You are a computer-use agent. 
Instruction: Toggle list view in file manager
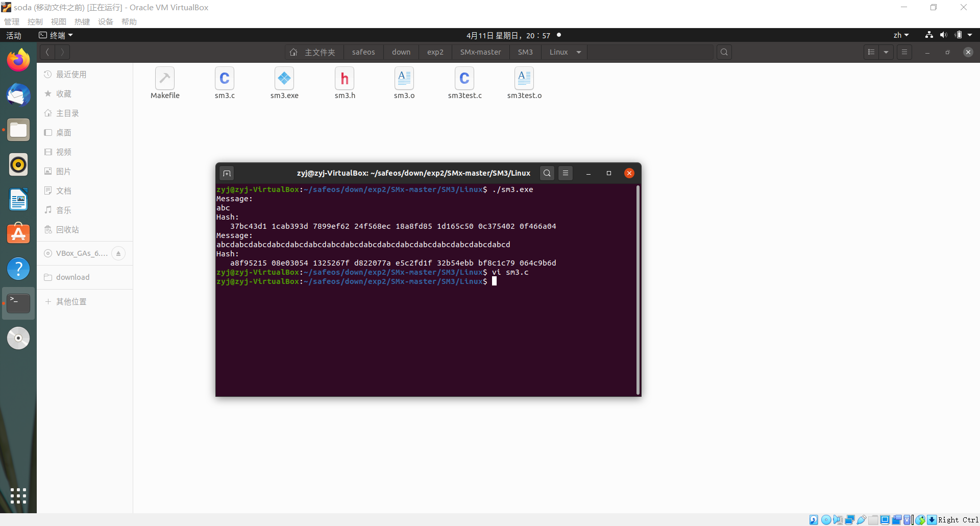[871, 52]
